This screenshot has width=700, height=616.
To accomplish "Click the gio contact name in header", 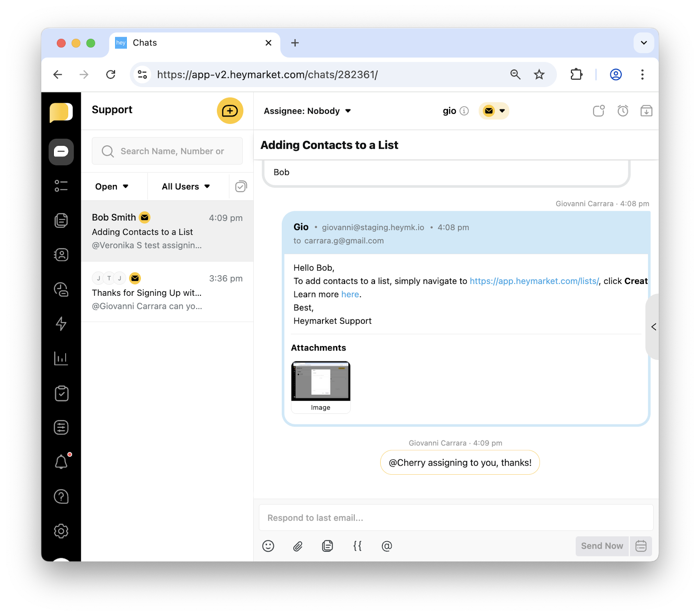I will coord(449,111).
